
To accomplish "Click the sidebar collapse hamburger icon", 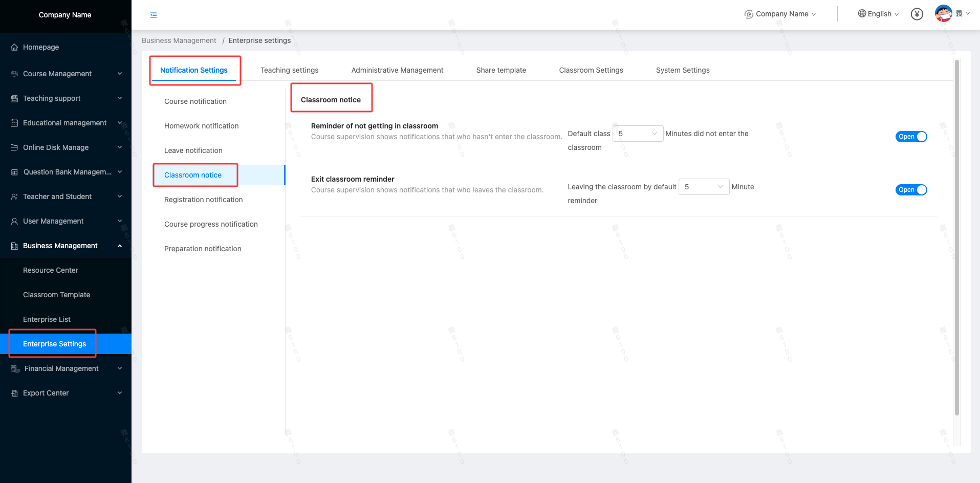I will [x=154, y=15].
